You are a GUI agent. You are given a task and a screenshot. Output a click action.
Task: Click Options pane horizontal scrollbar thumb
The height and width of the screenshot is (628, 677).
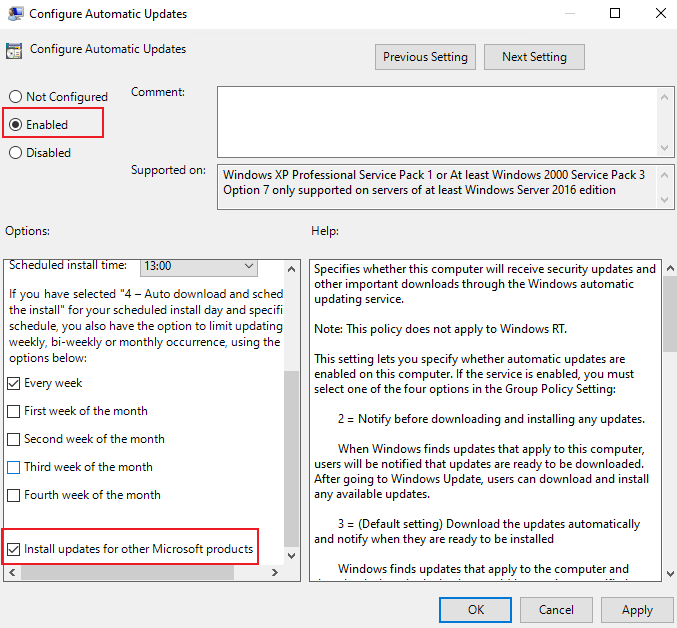click(127, 573)
